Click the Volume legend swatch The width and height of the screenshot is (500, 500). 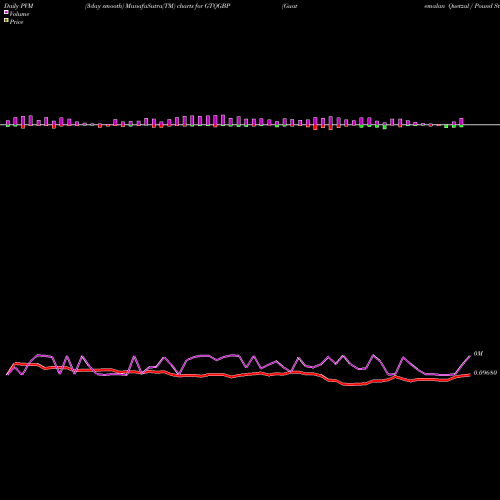click(x=6, y=12)
